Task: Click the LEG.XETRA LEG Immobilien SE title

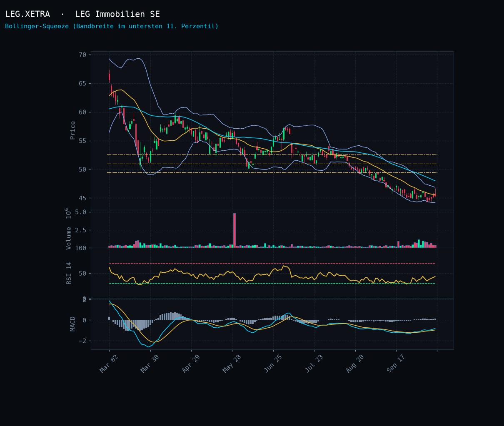Action: pos(82,14)
